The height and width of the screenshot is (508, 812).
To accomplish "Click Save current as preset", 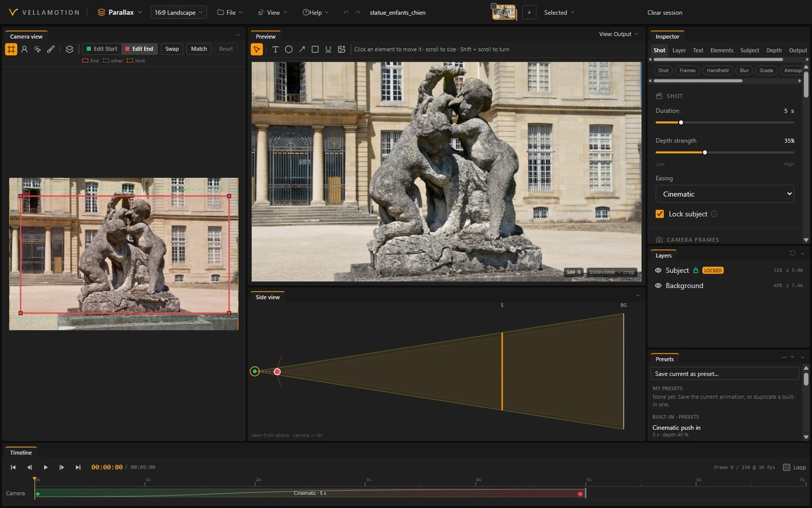I will [x=724, y=374].
